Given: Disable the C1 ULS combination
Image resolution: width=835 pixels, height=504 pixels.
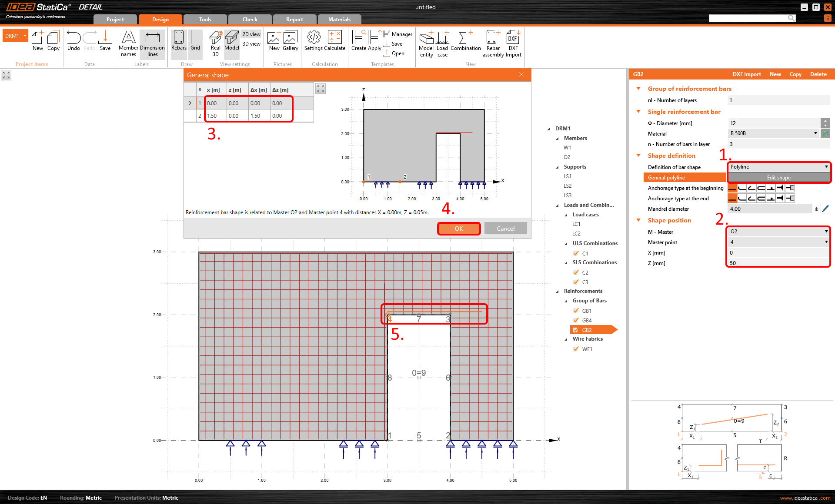Looking at the screenshot, I should (x=575, y=253).
